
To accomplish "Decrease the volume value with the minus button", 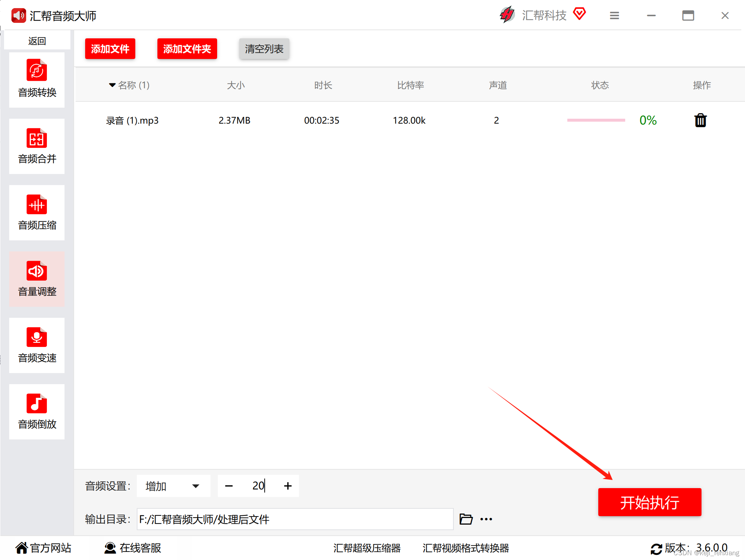I will pos(229,486).
